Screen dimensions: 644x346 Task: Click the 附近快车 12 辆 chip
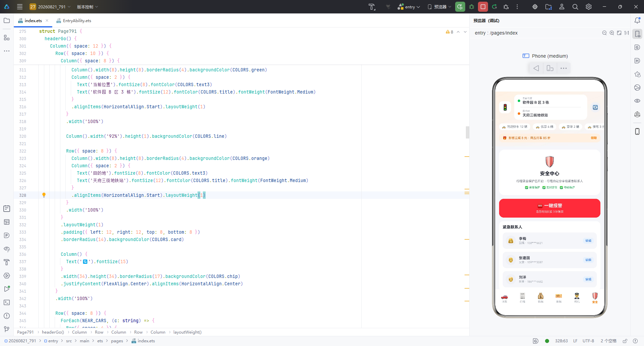(x=515, y=127)
